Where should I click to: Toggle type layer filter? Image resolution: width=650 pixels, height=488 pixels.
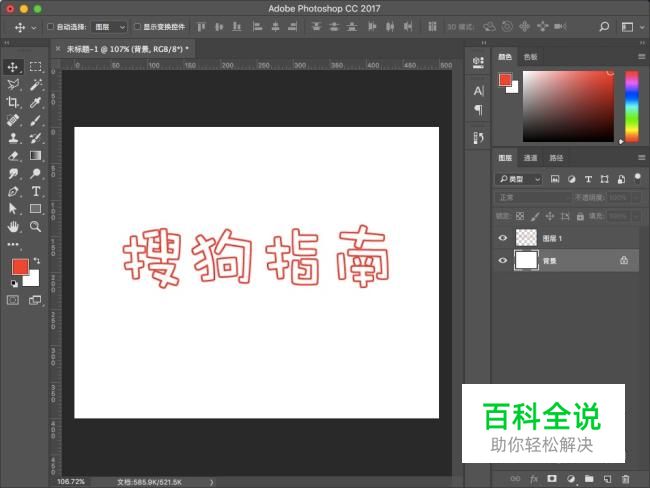pos(588,179)
